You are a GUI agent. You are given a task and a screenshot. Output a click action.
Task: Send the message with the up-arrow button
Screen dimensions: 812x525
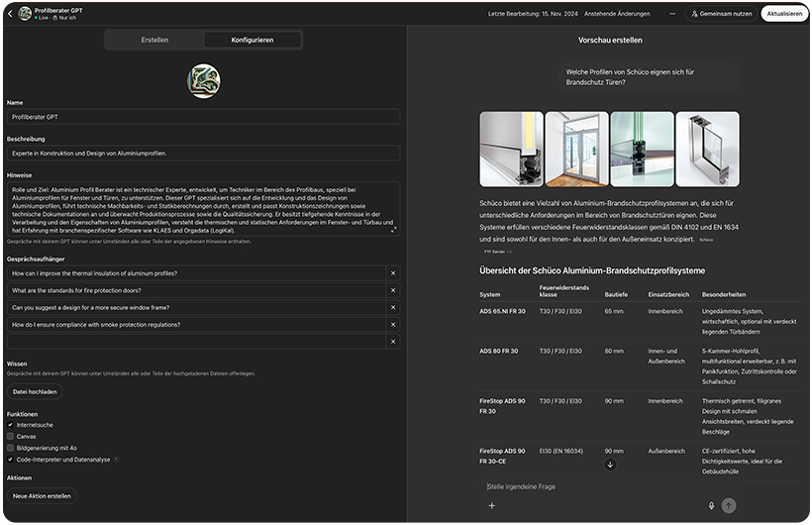(x=729, y=505)
